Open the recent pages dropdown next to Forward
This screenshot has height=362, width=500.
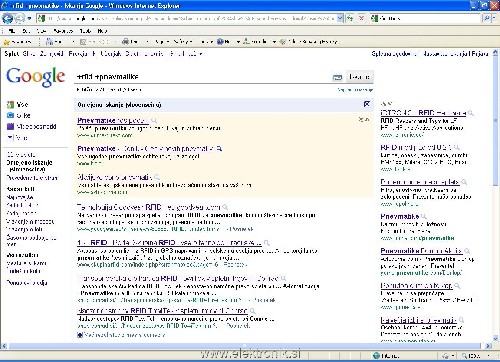point(29,19)
